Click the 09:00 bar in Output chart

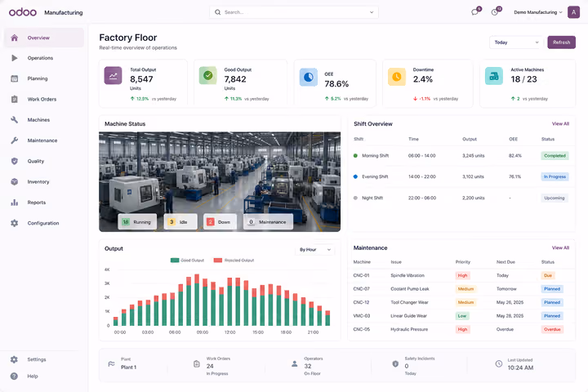[x=205, y=302]
